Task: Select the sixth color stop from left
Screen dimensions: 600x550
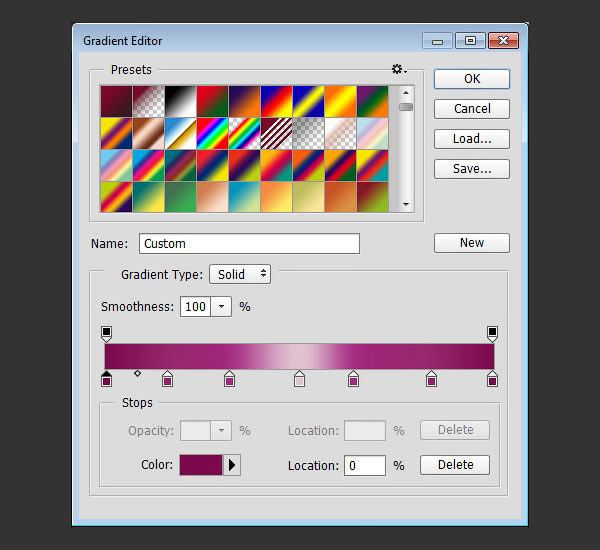Action: coord(431,379)
